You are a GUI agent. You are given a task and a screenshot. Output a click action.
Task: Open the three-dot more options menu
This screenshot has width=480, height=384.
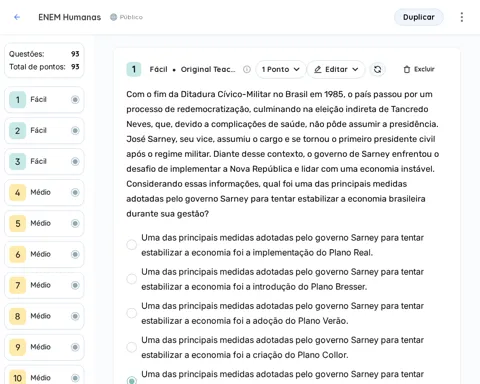pyautogui.click(x=462, y=17)
